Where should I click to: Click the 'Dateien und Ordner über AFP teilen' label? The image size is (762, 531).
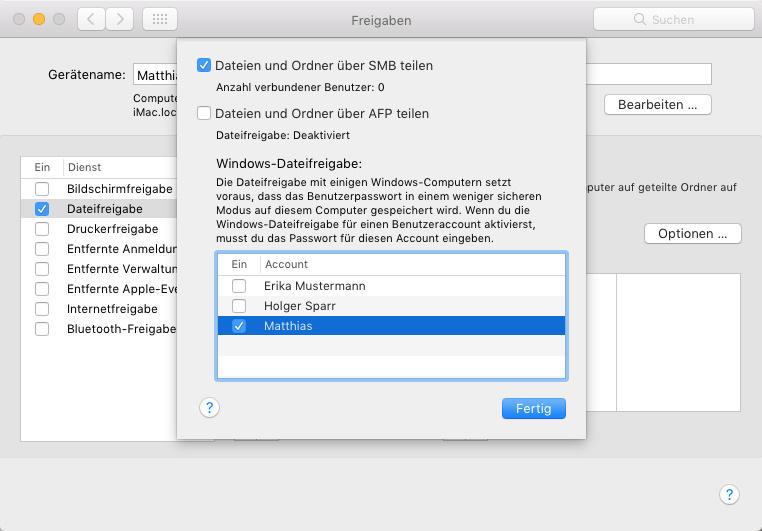[x=322, y=113]
